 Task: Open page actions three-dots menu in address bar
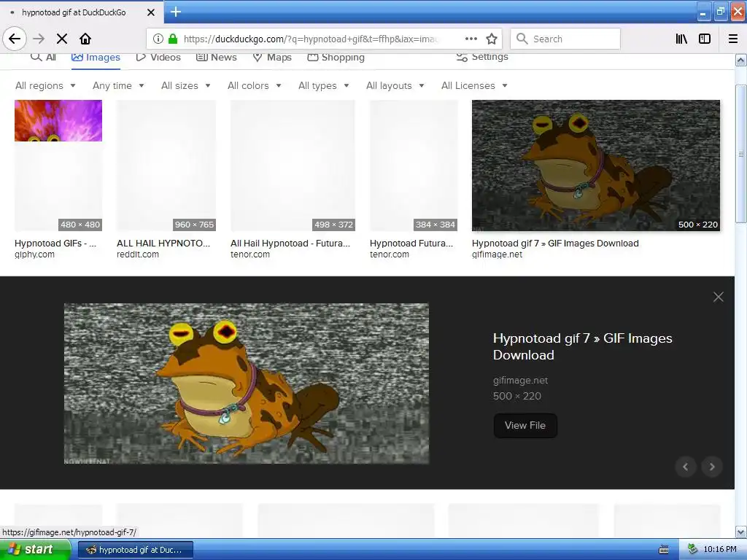point(471,39)
